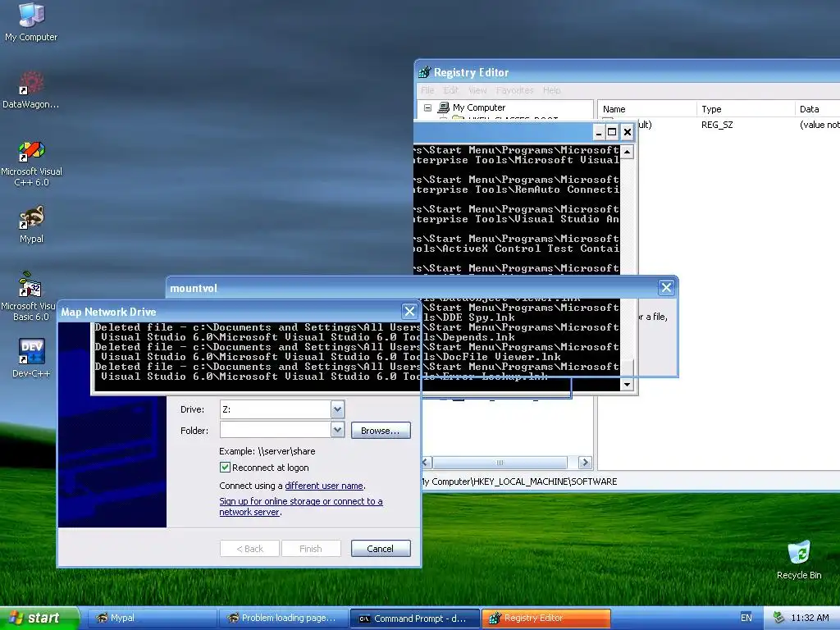This screenshot has height=630, width=840.
Task: Launch Mypal browser desktop icon
Action: tap(31, 225)
